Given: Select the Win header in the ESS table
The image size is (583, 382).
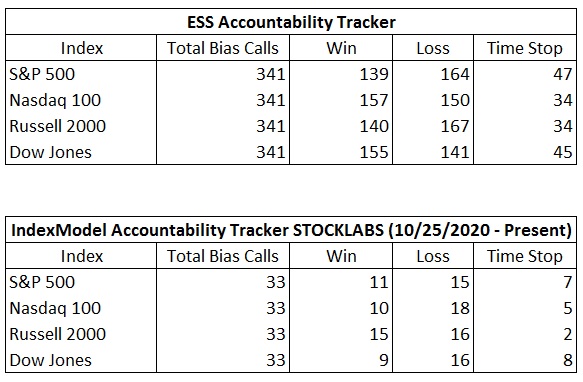Looking at the screenshot, I should pos(341,48).
